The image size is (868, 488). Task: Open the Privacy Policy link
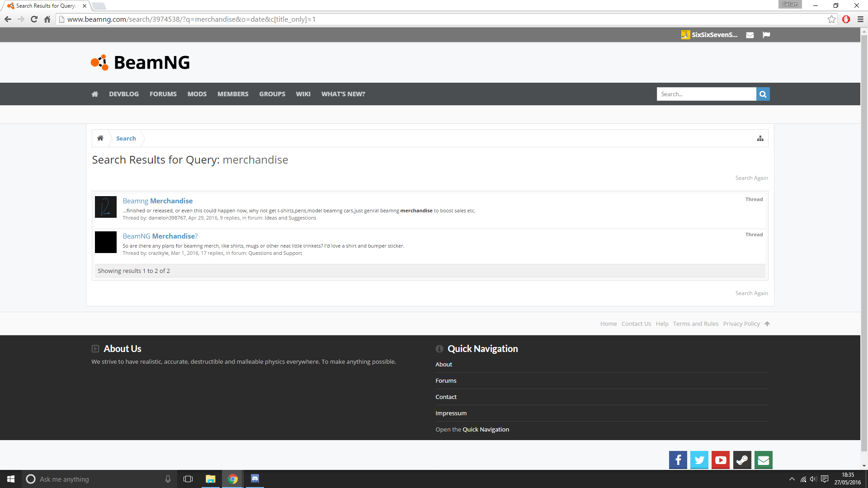[x=741, y=324]
